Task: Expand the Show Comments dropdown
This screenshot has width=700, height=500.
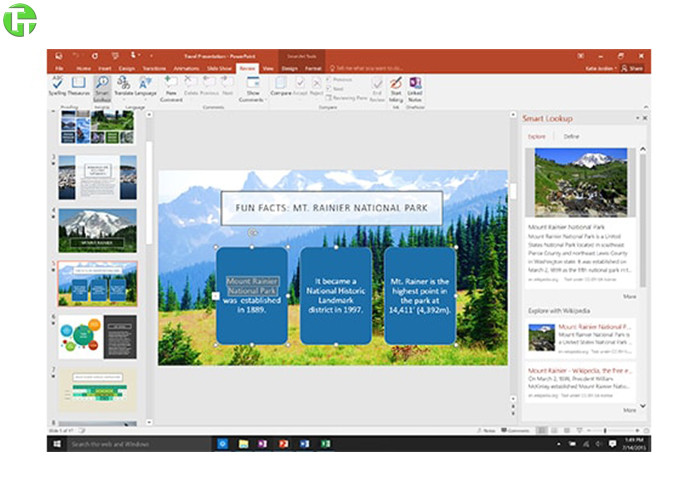Action: (x=252, y=98)
